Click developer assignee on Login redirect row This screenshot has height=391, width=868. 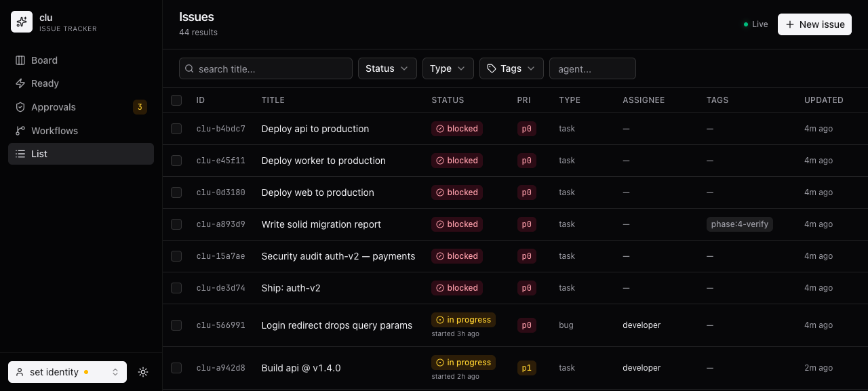click(642, 325)
